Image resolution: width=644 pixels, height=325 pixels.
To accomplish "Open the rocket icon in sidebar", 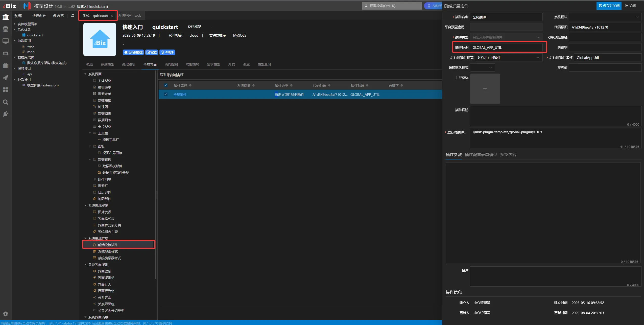I will point(6,78).
